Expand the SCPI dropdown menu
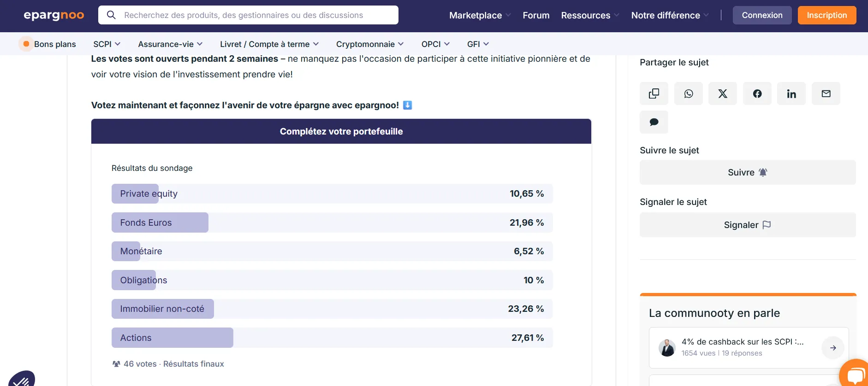 tap(107, 44)
